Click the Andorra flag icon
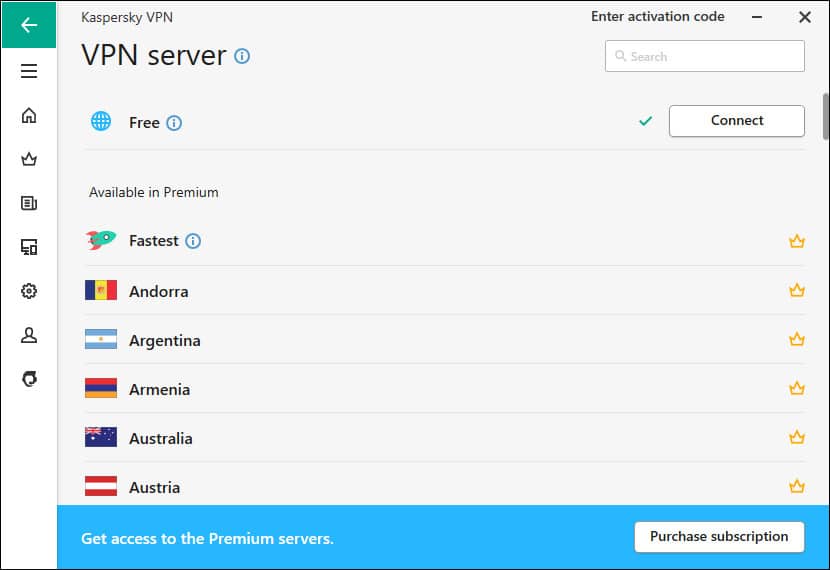Image resolution: width=830 pixels, height=570 pixels. [101, 290]
